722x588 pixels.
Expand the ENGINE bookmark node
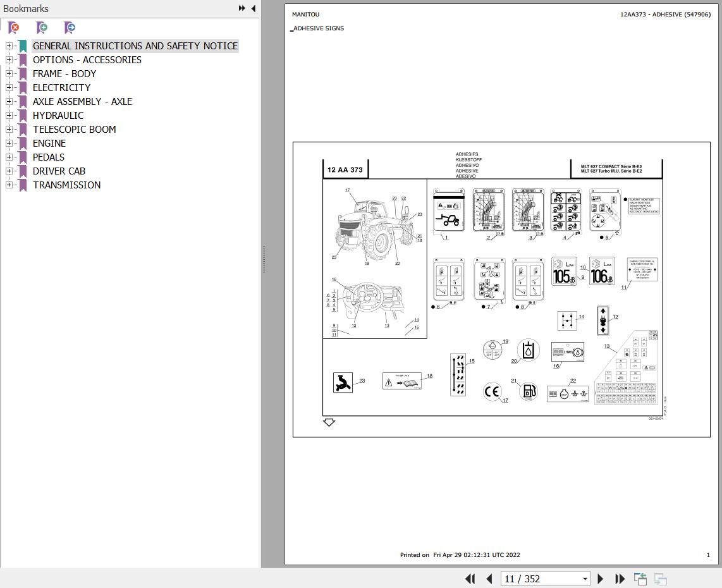9,143
